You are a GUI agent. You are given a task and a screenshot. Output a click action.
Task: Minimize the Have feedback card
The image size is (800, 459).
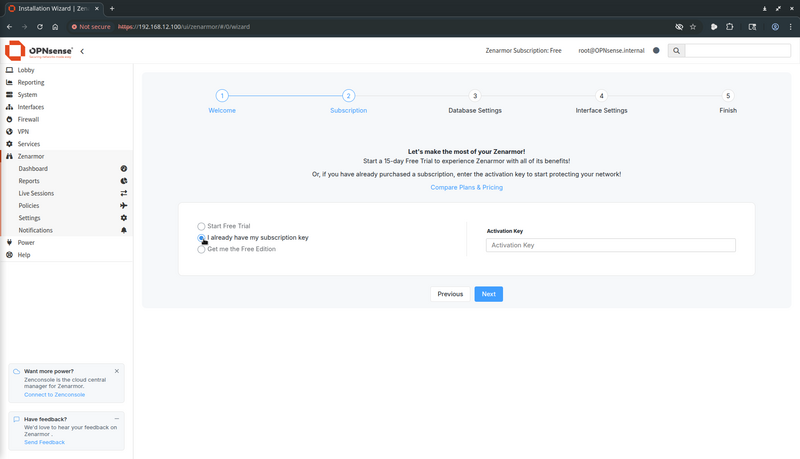[117, 419]
